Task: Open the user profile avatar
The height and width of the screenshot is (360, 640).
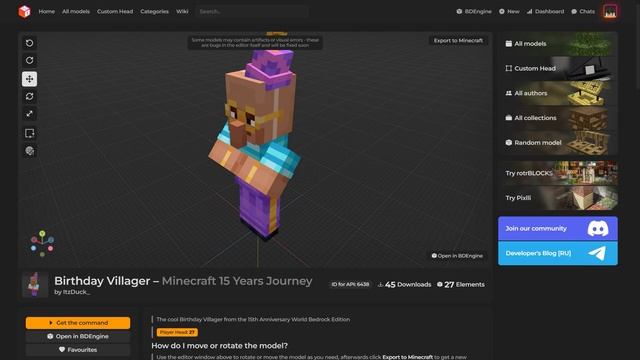Action: (610, 11)
